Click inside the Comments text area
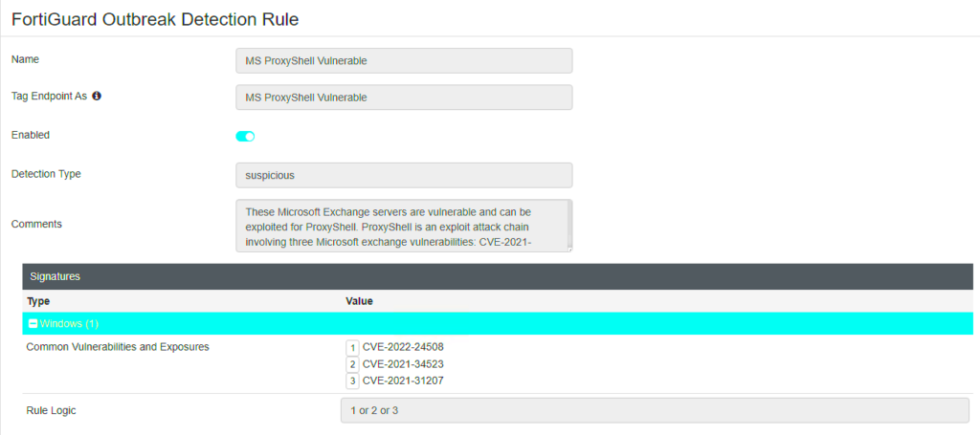The height and width of the screenshot is (435, 980). (x=400, y=226)
